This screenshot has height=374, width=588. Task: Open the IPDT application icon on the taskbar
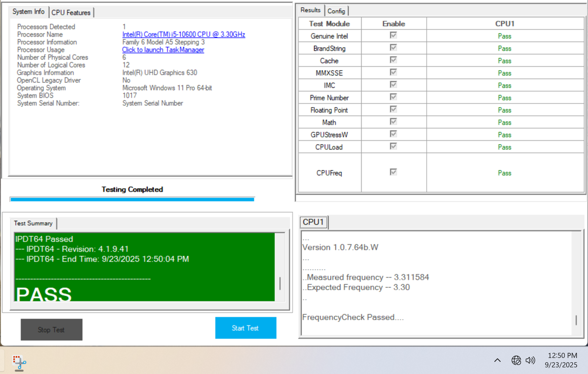[x=19, y=362]
